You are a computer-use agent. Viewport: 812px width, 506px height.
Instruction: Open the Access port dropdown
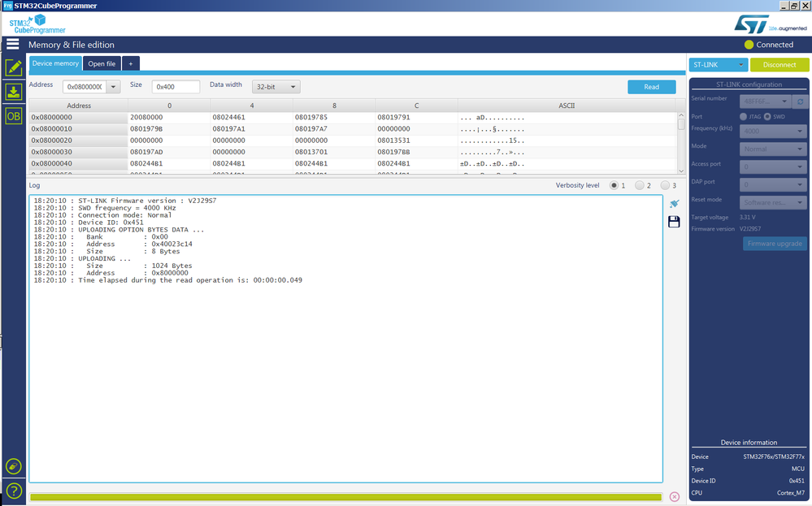point(773,167)
